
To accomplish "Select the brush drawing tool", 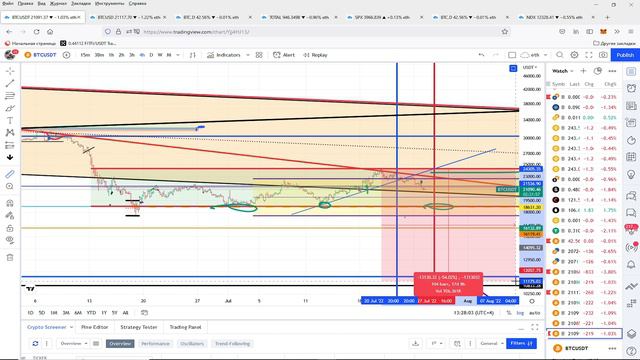I will point(10,108).
